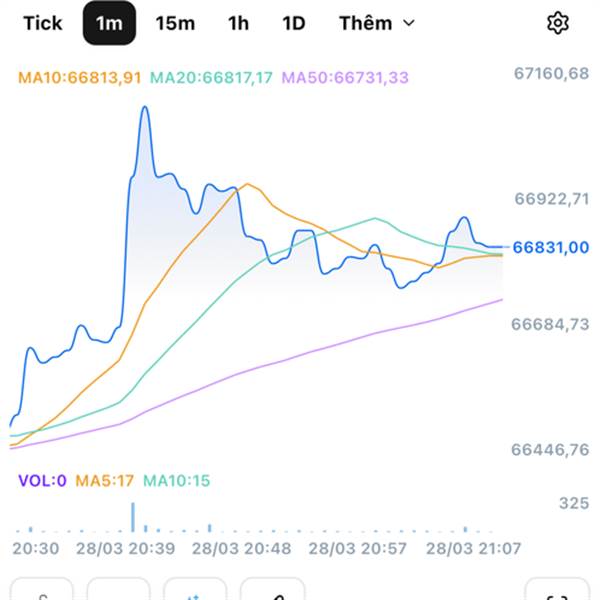Click the 67160,68 price axis label

point(551,73)
